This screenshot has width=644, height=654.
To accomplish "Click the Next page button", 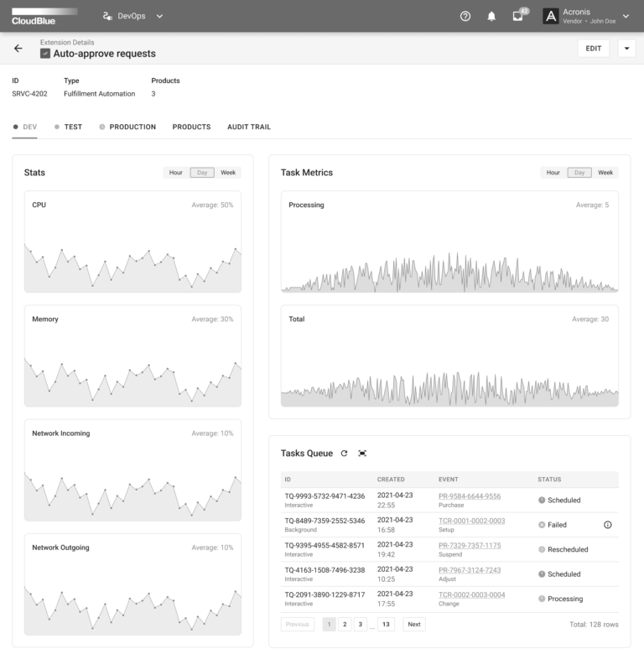I will click(x=414, y=625).
